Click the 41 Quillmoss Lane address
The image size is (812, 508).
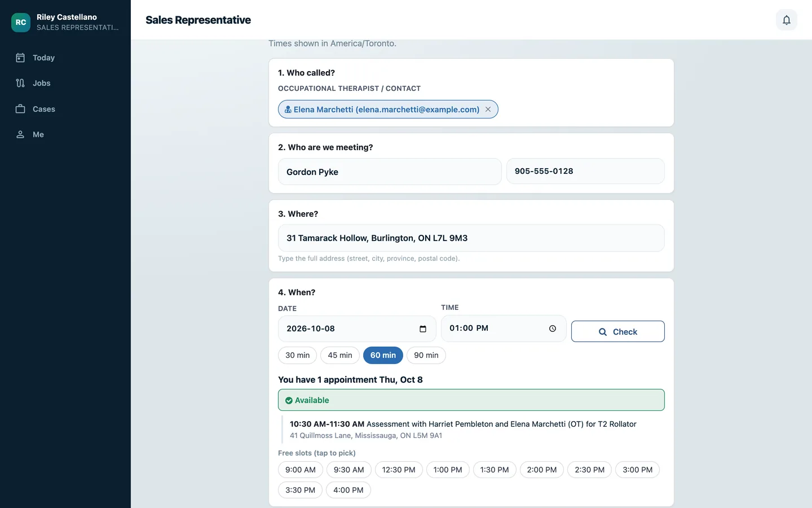click(366, 436)
